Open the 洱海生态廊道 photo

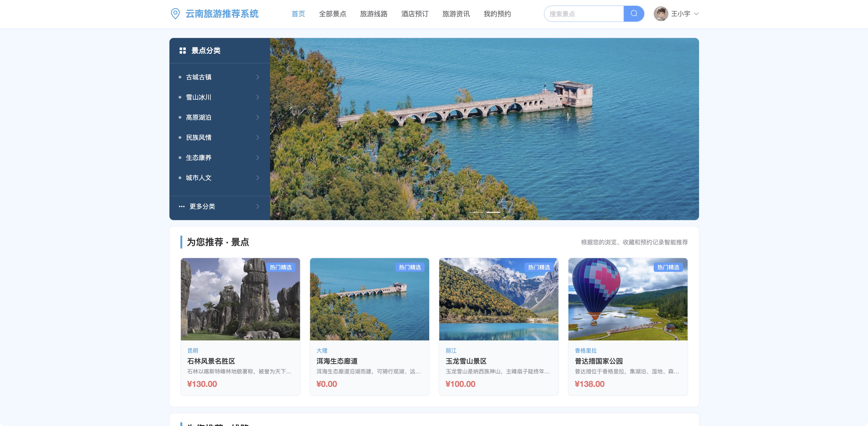(x=369, y=299)
